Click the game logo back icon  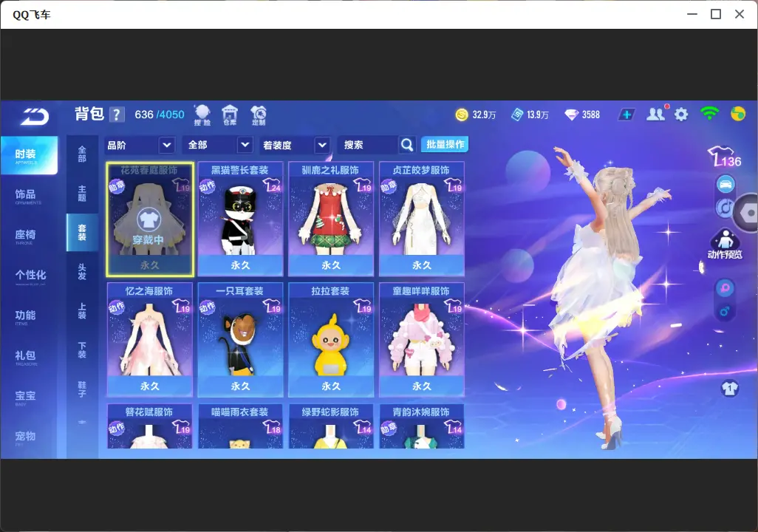point(35,116)
